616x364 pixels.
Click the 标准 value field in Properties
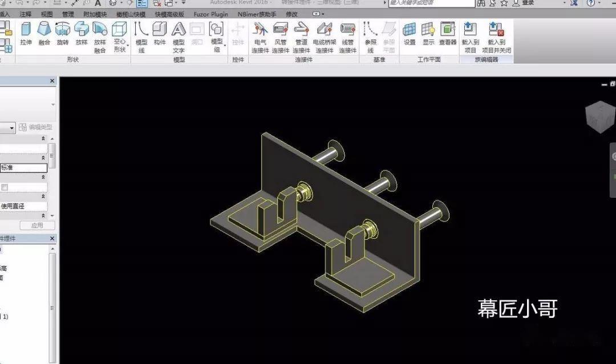(23, 168)
